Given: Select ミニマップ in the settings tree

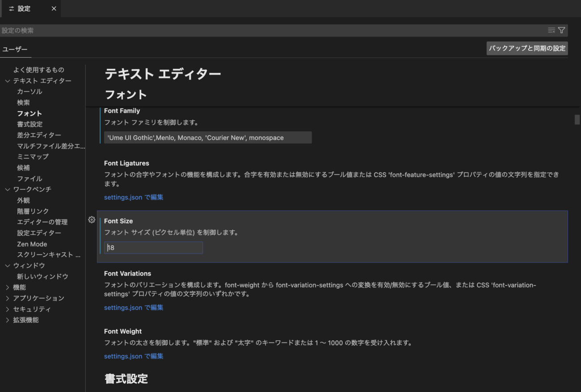Looking at the screenshot, I should point(33,157).
